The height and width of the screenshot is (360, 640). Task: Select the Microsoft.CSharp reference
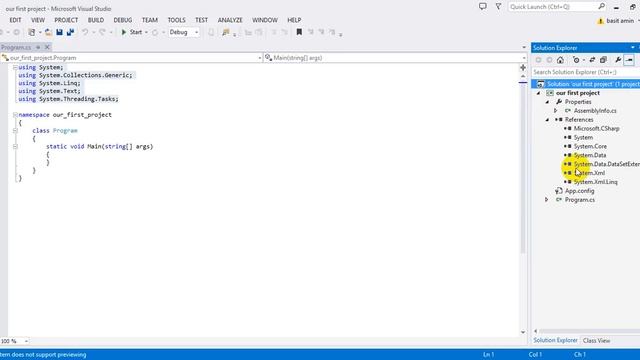click(x=596, y=129)
